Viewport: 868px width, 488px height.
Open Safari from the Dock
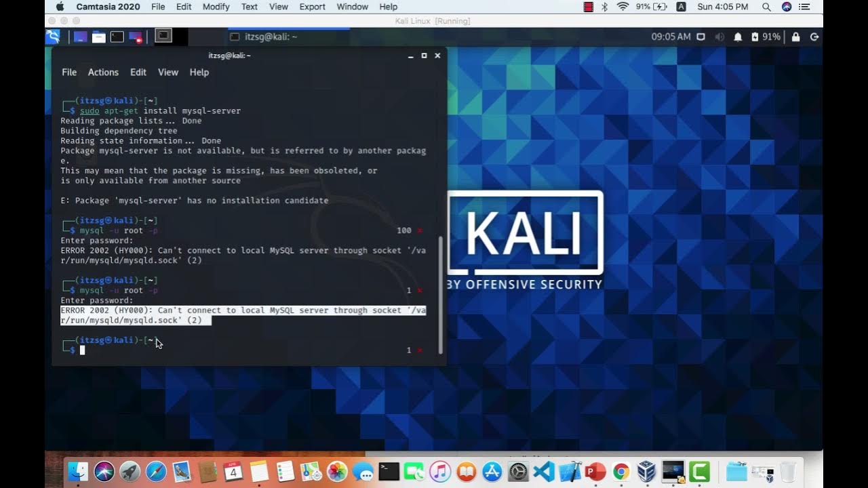(x=156, y=471)
